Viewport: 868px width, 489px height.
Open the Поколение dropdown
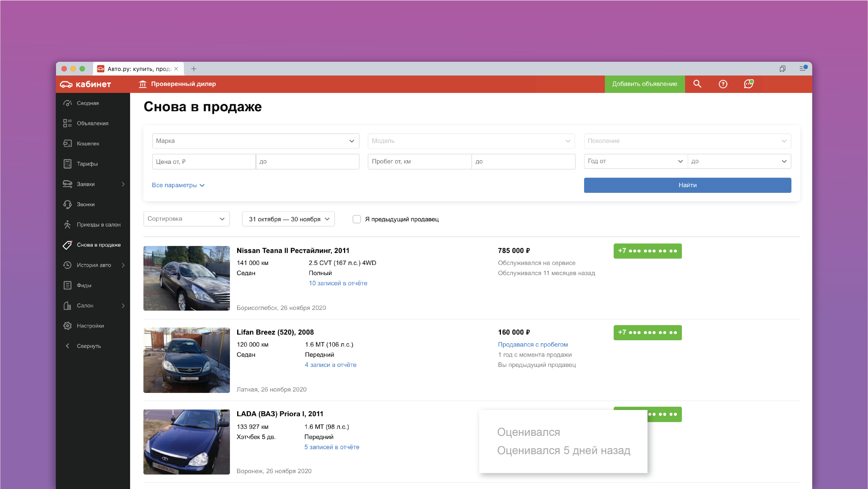[687, 141]
